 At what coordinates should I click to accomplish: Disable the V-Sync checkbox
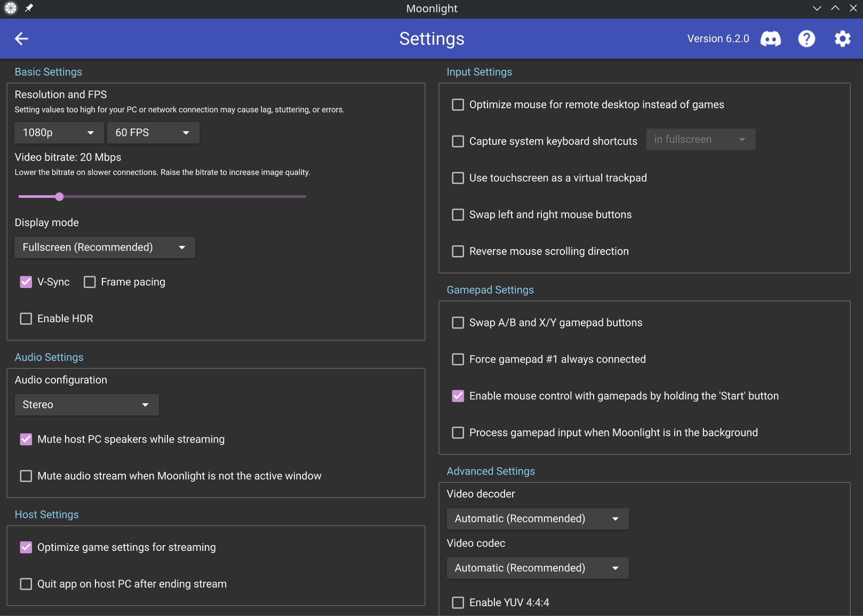point(26,282)
